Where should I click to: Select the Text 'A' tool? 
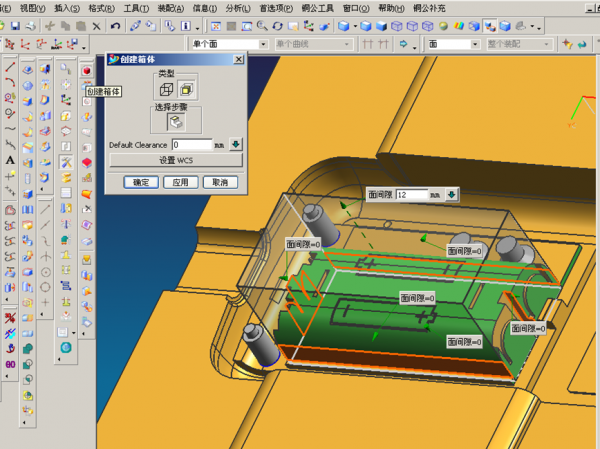tap(10, 160)
